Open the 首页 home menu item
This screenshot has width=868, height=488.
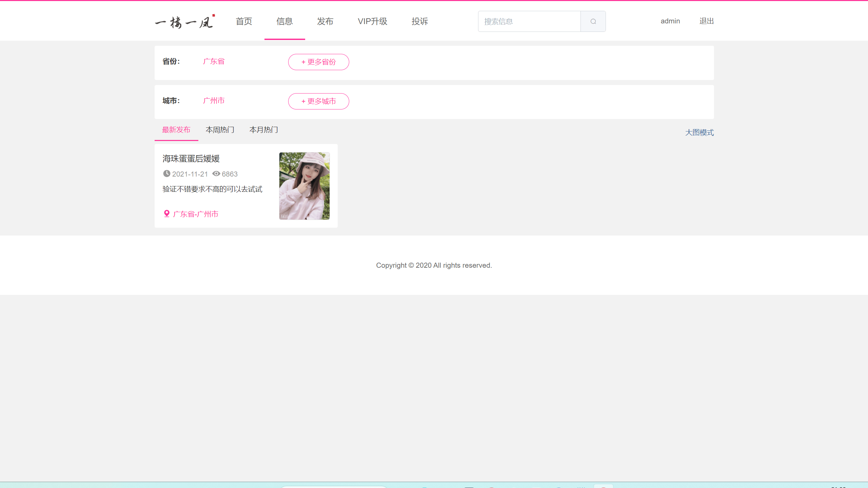(x=244, y=21)
